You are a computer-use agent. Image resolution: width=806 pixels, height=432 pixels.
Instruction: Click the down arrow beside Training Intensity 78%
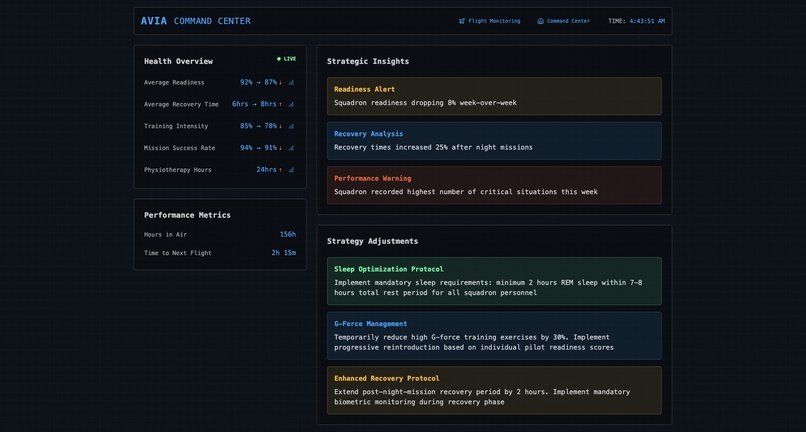pyautogui.click(x=281, y=127)
